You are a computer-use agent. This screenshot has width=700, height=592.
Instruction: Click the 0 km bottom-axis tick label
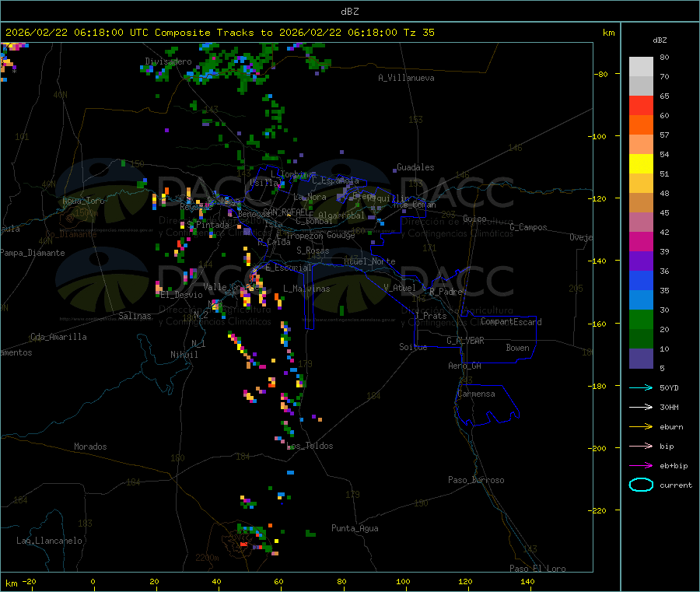[93, 581]
